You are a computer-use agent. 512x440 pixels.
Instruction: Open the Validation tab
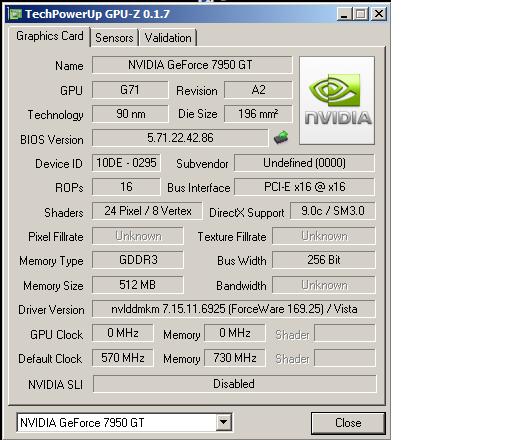(x=168, y=38)
